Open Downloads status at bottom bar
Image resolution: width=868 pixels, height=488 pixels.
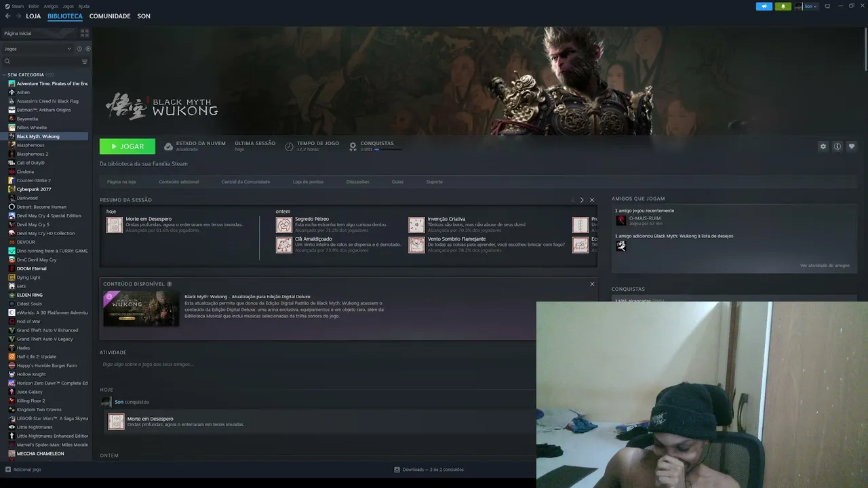[x=429, y=469]
